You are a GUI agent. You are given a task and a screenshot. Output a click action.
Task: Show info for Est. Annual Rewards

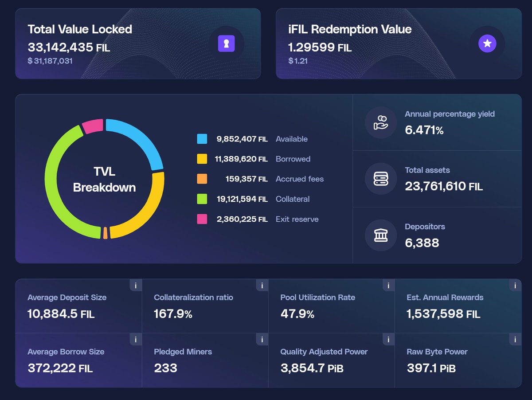[515, 286]
